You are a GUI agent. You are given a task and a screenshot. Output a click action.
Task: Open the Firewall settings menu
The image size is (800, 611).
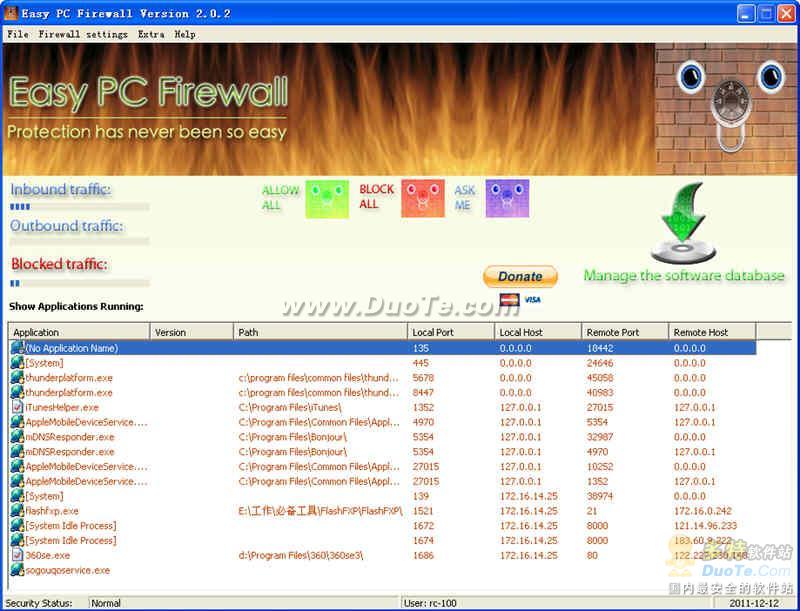tap(83, 34)
